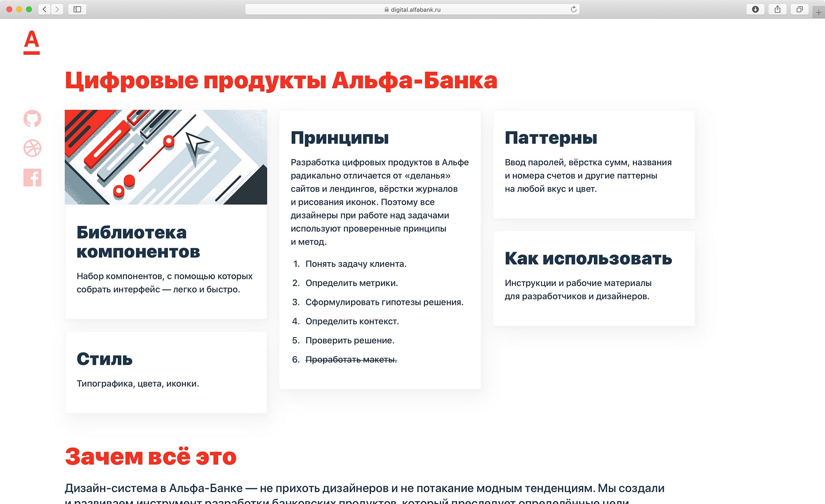The image size is (825, 504).
Task: Open the Facebook icon link in the sidebar
Action: [x=32, y=178]
